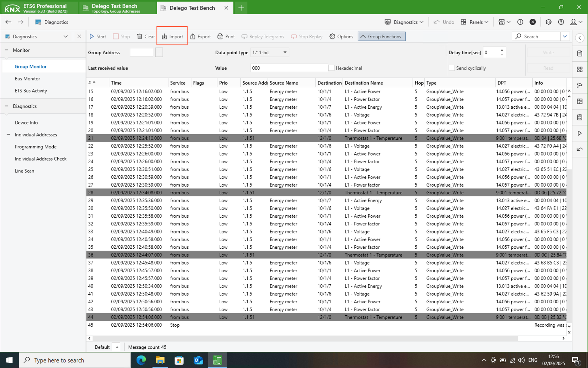Screen dimensions: 588x368
Task: Increase the Delay time stepper
Action: click(502, 50)
